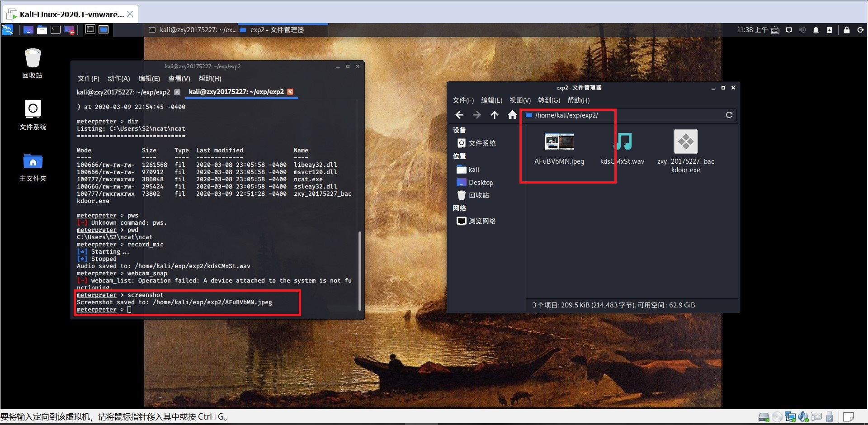Click the terminal taskbar button kali@zxy20175227
Screen dimensions: 868x425
193,30
